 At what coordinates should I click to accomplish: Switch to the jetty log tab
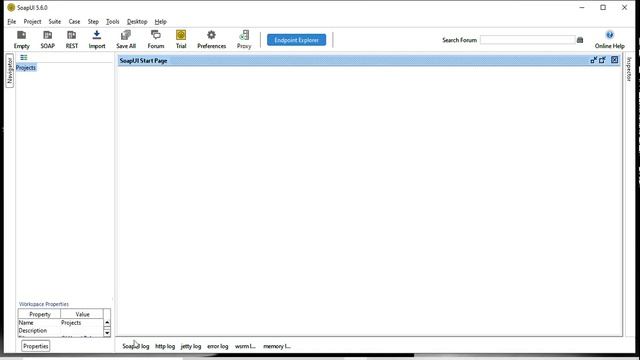click(191, 346)
